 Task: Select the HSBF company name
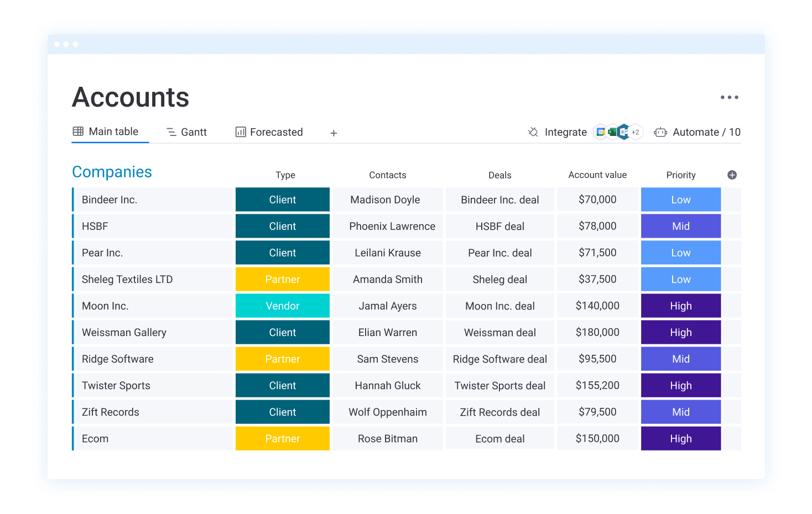(x=95, y=227)
